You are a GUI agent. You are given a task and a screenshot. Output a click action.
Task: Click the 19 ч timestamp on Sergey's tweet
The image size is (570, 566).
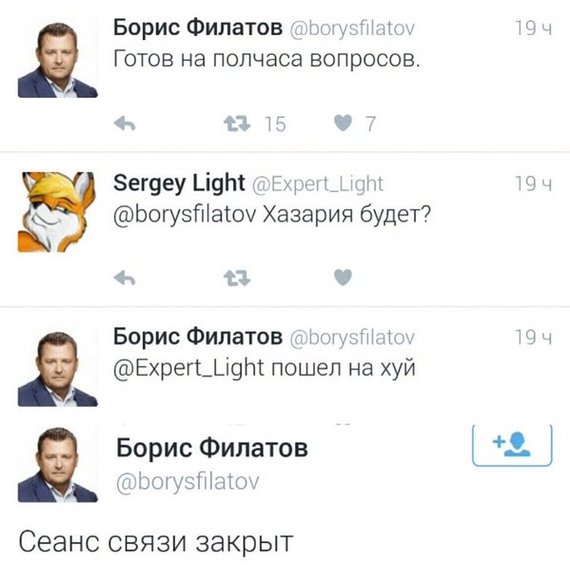tap(533, 184)
